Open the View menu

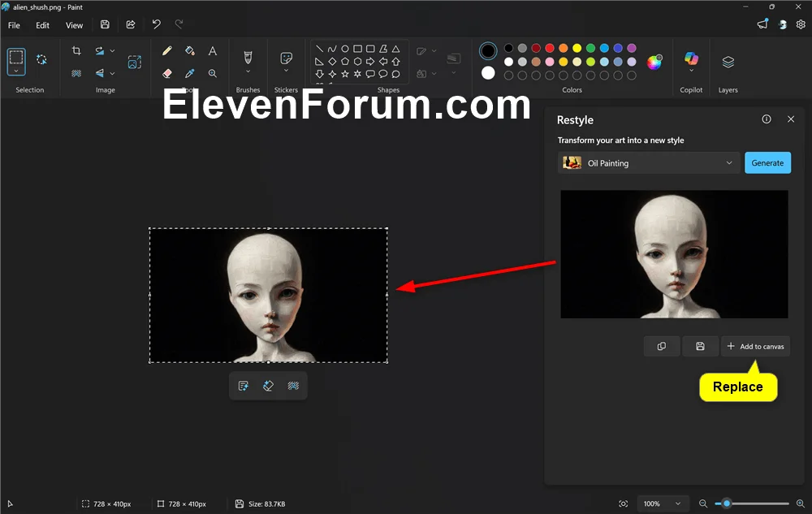pyautogui.click(x=74, y=25)
